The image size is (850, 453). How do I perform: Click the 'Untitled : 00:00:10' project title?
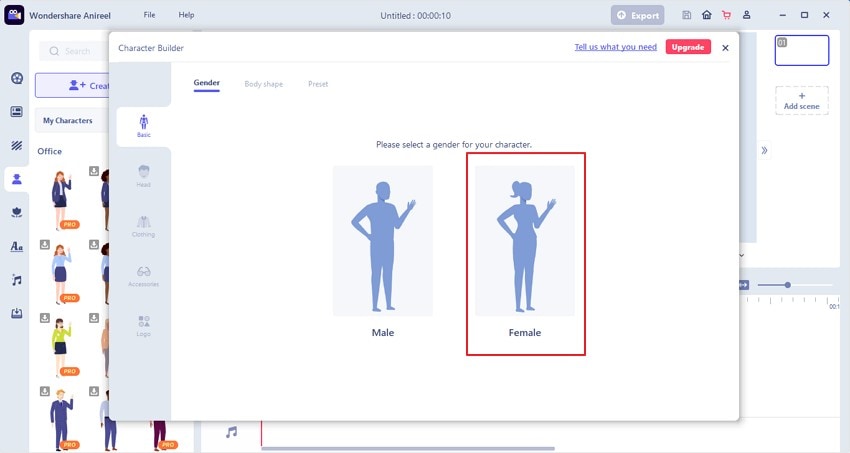pyautogui.click(x=415, y=16)
